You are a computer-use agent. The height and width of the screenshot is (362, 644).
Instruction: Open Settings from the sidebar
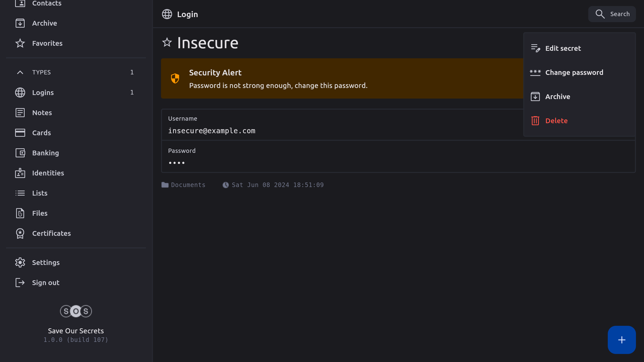click(x=46, y=262)
